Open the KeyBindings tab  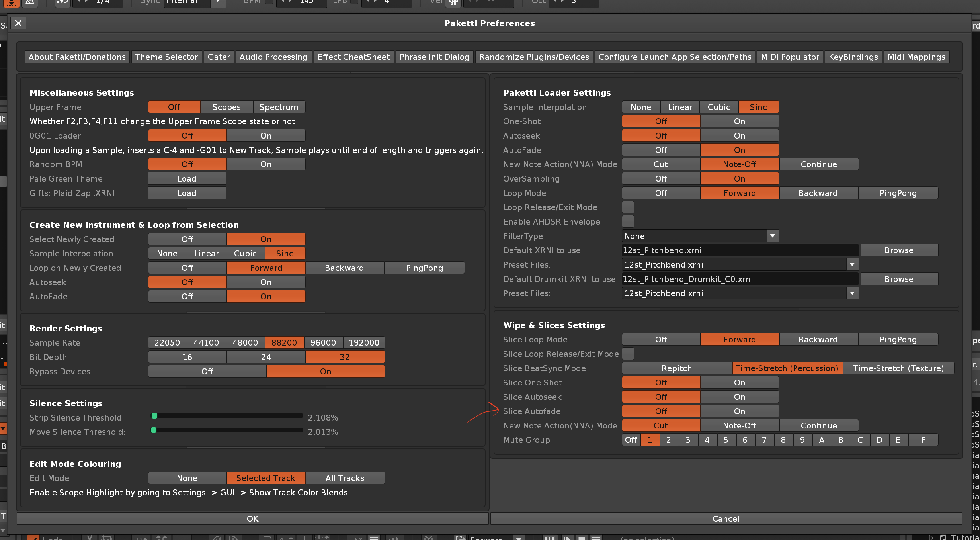tap(853, 57)
